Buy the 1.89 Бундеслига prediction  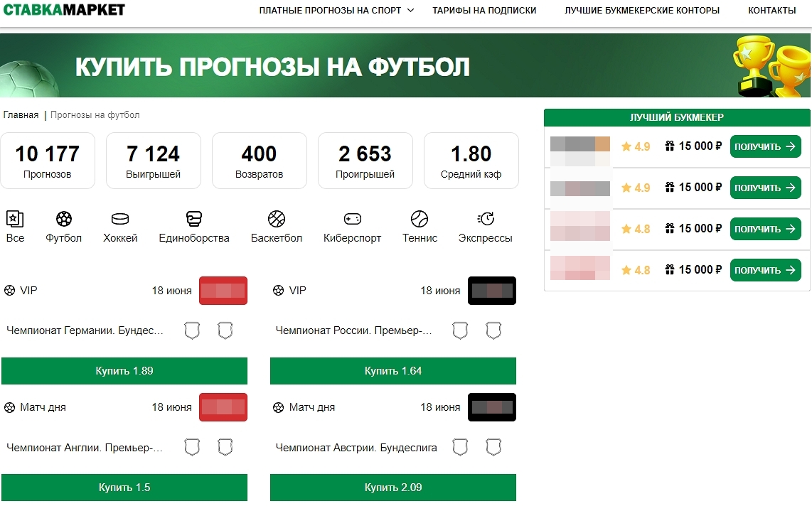[x=124, y=370]
